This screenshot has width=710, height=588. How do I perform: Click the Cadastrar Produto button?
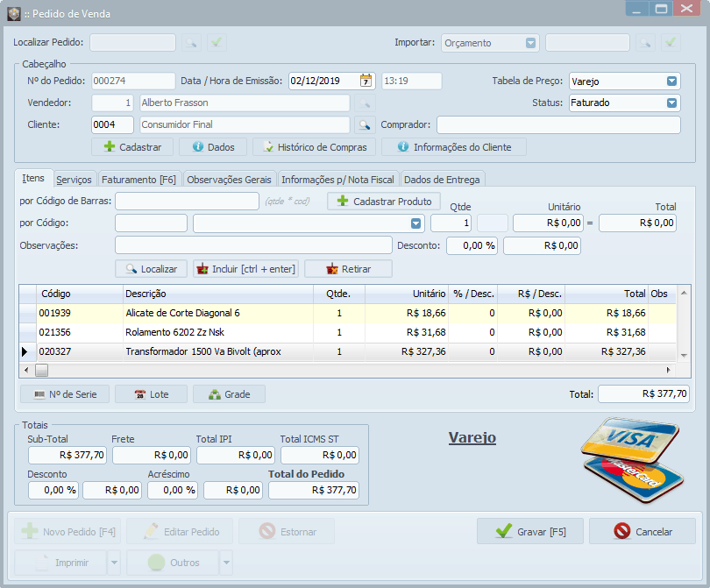click(x=385, y=202)
